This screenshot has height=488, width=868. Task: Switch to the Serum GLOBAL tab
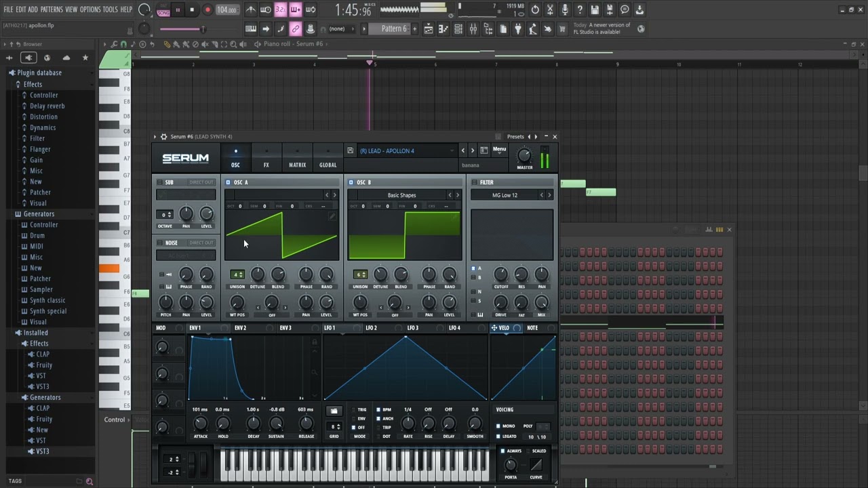(328, 158)
